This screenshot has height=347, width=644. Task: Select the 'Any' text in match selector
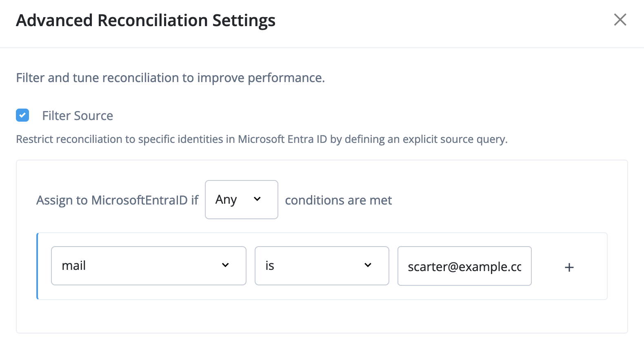226,200
